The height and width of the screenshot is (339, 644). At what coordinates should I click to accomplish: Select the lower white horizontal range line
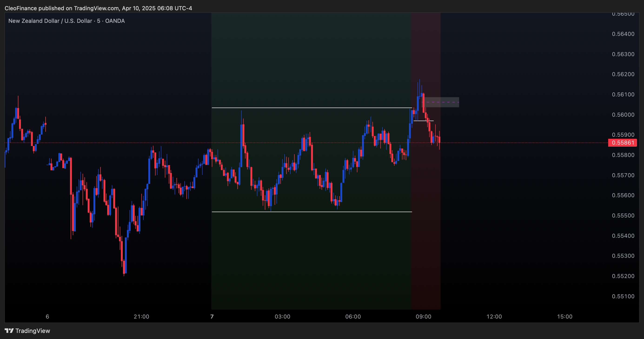[x=312, y=212]
